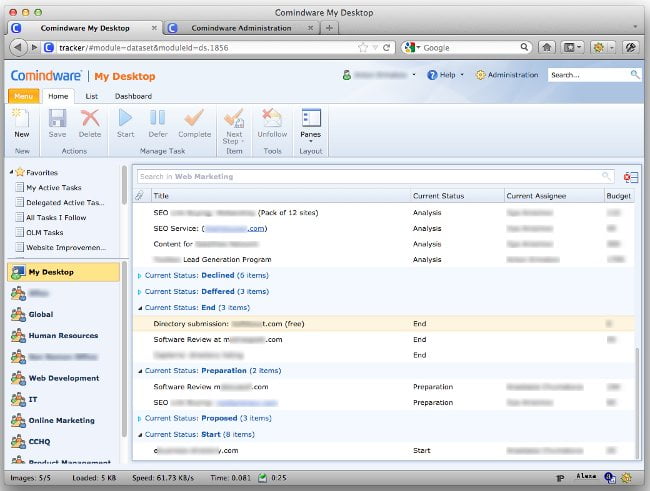Screen dimensions: 650x491
Task: Open the CCHQ workspace
Action: [31, 442]
